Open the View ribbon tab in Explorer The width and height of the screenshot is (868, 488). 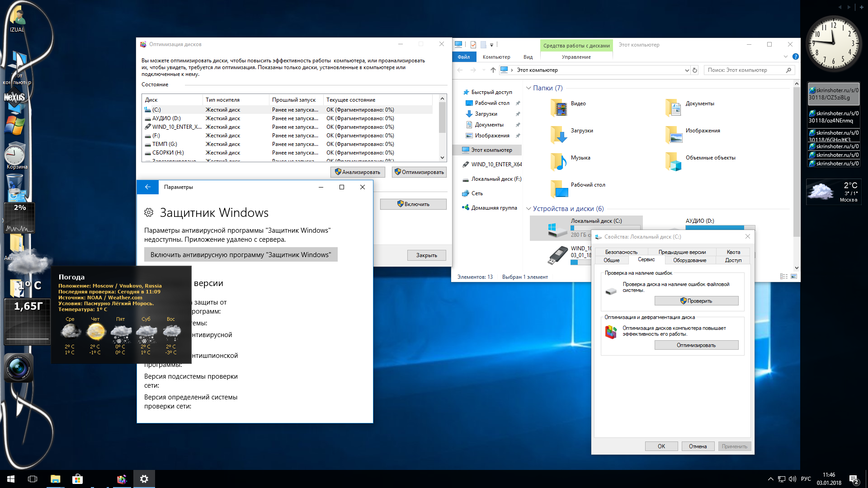528,57
